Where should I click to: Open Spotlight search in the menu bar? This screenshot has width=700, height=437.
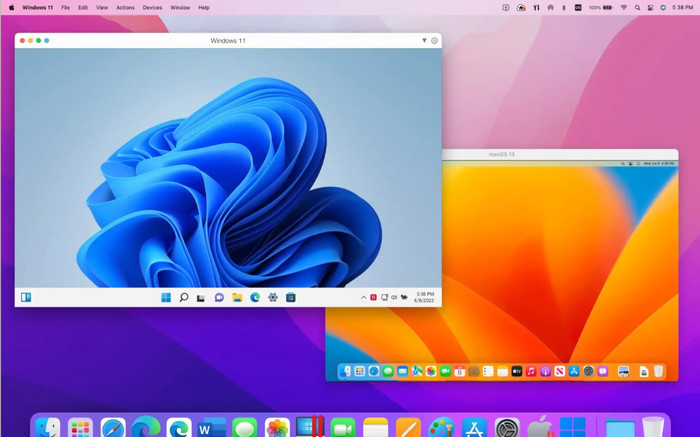click(x=638, y=8)
